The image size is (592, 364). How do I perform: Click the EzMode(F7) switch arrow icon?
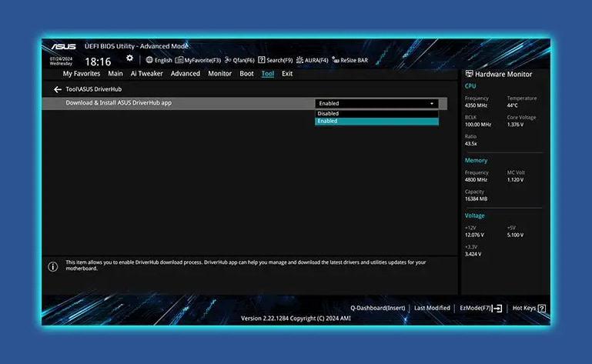497,309
